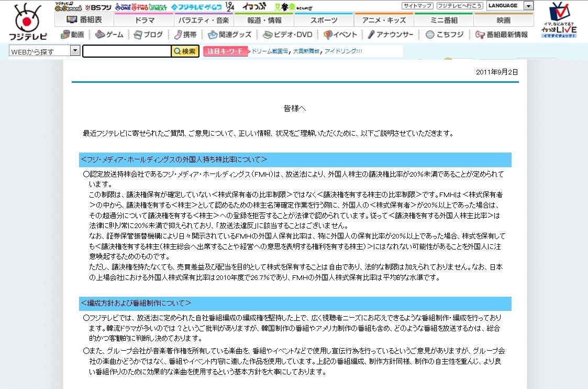Screen dimensions: 588x389
Task: Open イベント balloon icon link
Action: [340, 35]
